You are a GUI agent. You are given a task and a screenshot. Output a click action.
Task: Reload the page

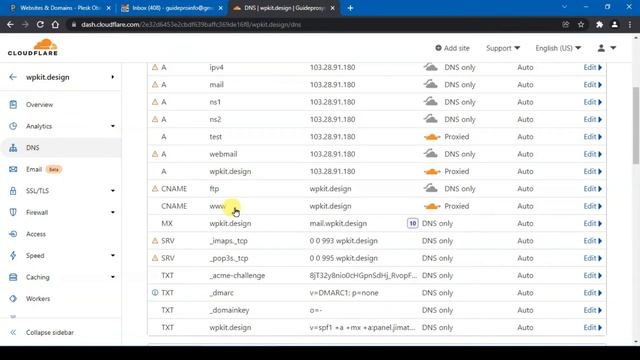(x=40, y=24)
